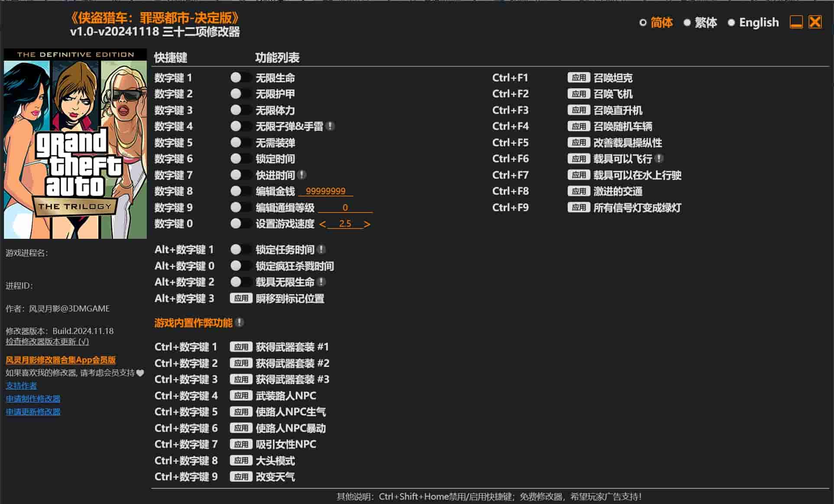Click the GTA Trilogy cover image
Screen dimensions: 834x504
[x=75, y=144]
